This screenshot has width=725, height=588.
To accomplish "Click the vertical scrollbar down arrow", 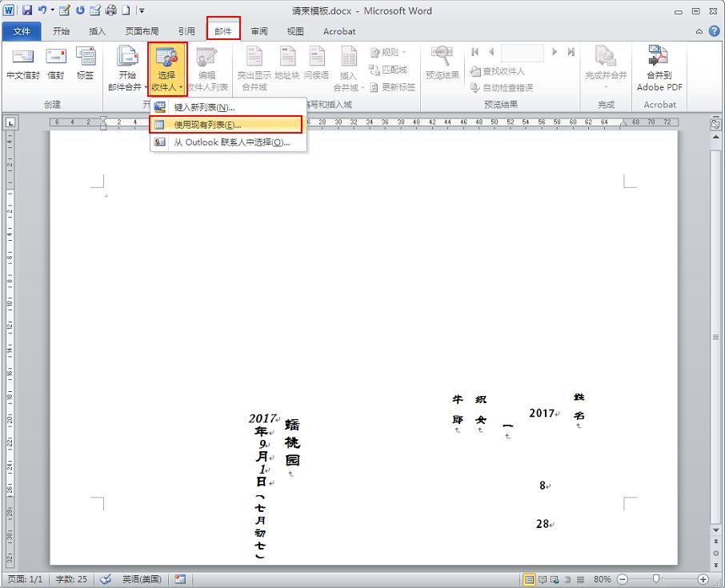I will [715, 530].
